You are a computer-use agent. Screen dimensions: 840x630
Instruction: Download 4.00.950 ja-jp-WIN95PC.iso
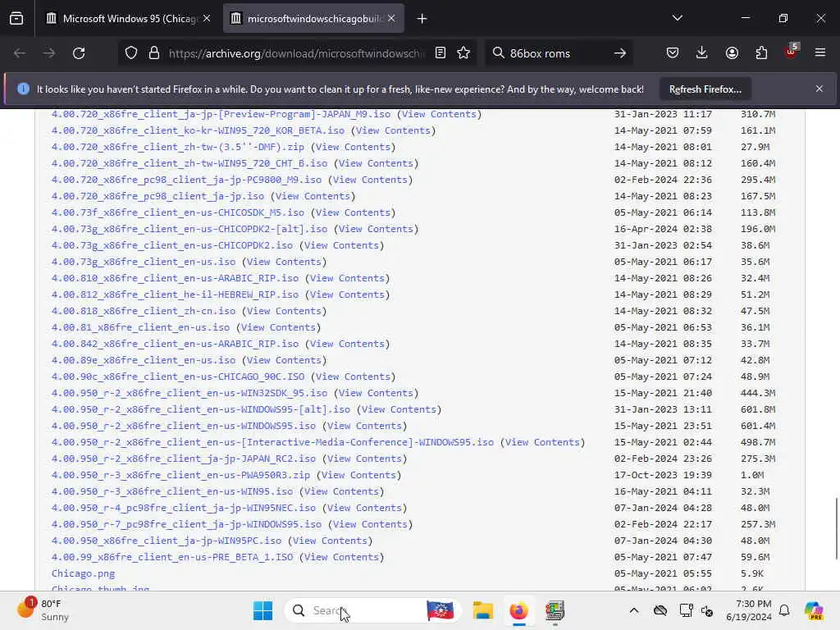pyautogui.click(x=167, y=541)
